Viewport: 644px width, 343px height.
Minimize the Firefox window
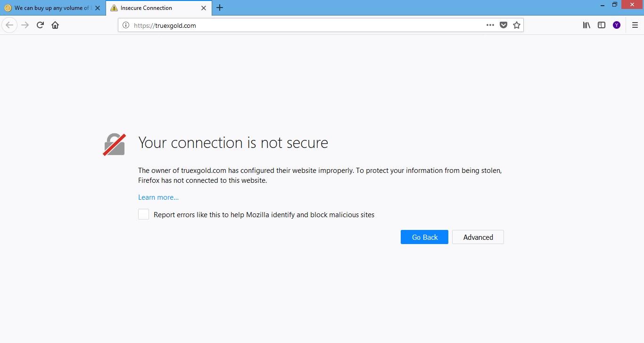pyautogui.click(x=603, y=5)
